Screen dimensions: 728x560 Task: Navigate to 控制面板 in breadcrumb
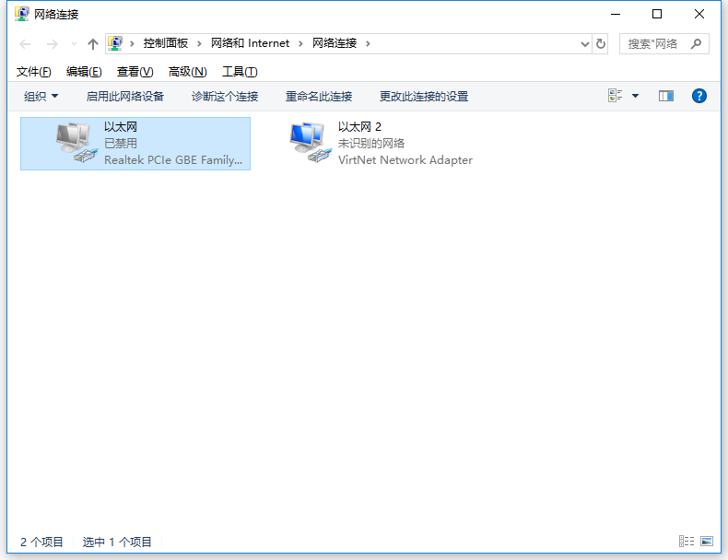[x=165, y=43]
